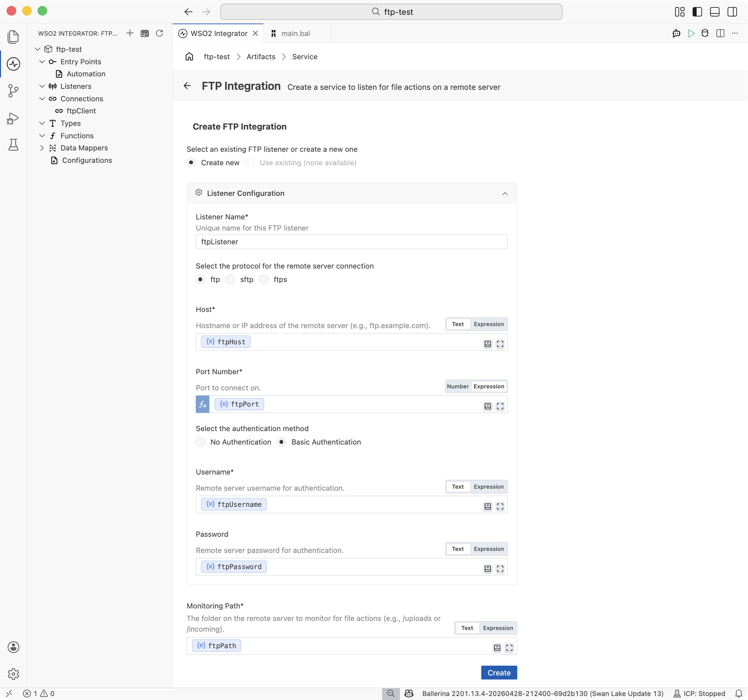Open the Explorer files icon in activity bar
The width and height of the screenshot is (748, 700).
pyautogui.click(x=13, y=37)
